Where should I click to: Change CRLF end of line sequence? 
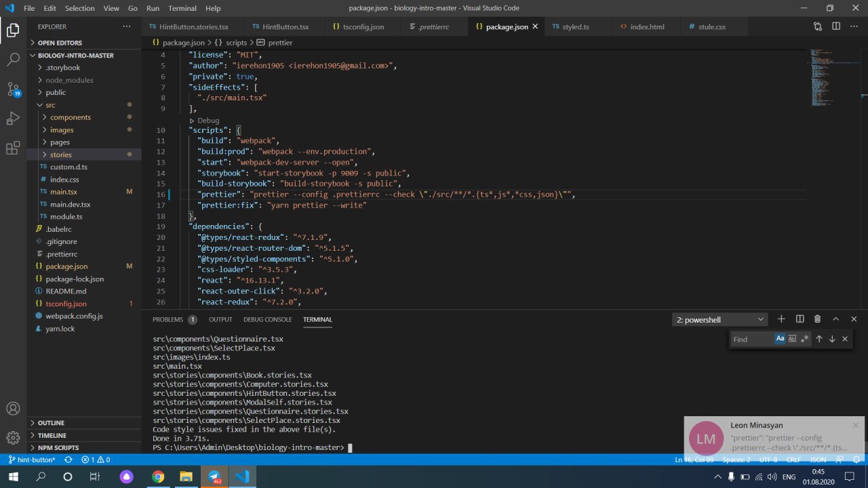tap(793, 460)
